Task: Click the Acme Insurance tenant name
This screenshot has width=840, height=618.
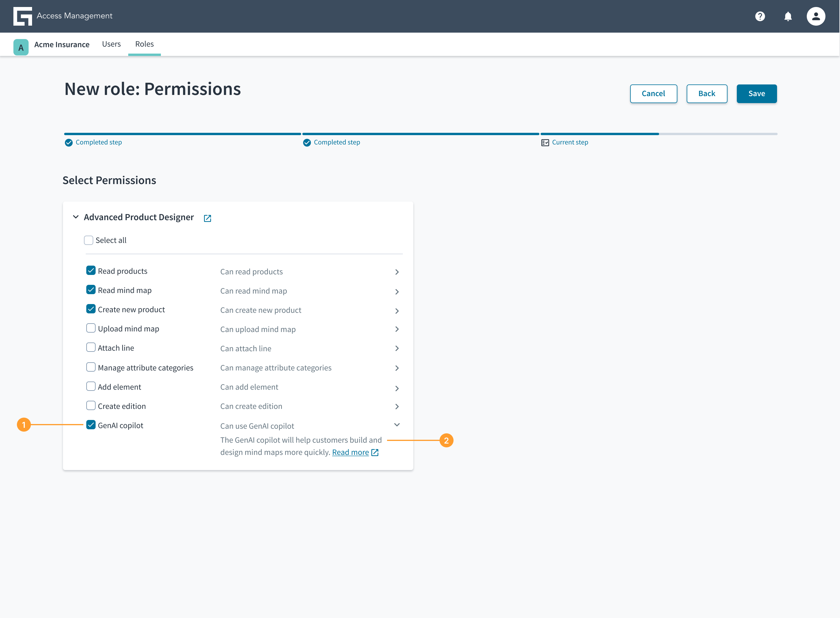Action: click(62, 45)
